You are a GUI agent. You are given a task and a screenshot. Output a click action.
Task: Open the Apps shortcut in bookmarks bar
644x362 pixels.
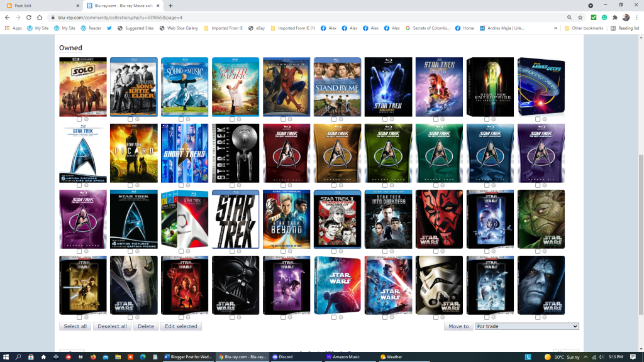coord(13,28)
